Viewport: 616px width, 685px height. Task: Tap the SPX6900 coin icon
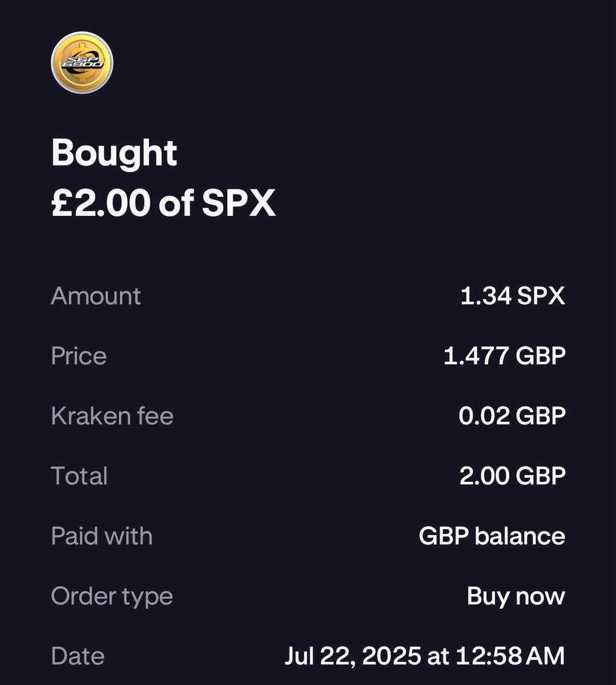(82, 62)
